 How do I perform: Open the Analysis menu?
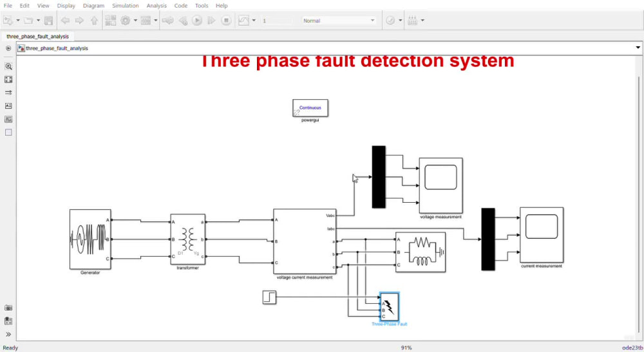pyautogui.click(x=156, y=6)
